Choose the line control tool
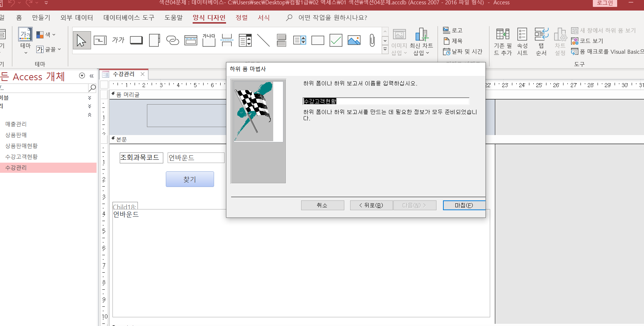This screenshot has height=326, width=644. [263, 40]
